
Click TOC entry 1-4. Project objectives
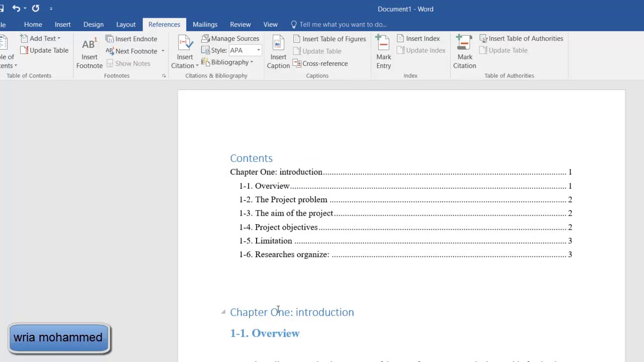tap(406, 227)
